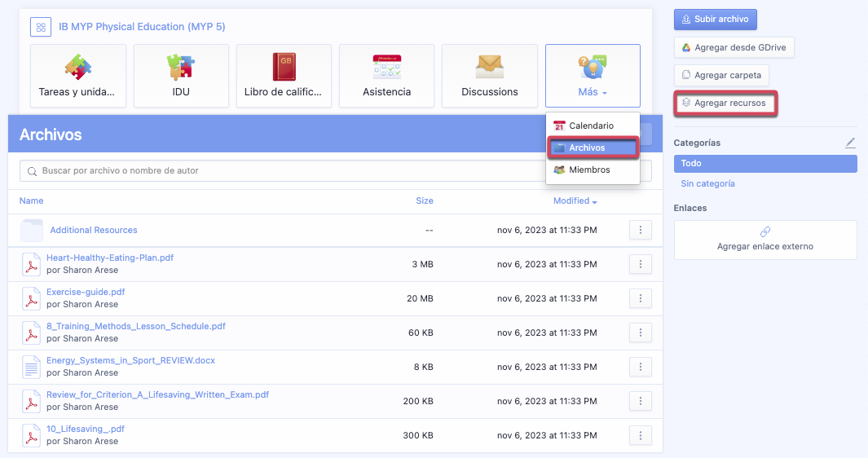Click the class grid icon beside title
The width and height of the screenshot is (868, 458).
click(x=40, y=27)
